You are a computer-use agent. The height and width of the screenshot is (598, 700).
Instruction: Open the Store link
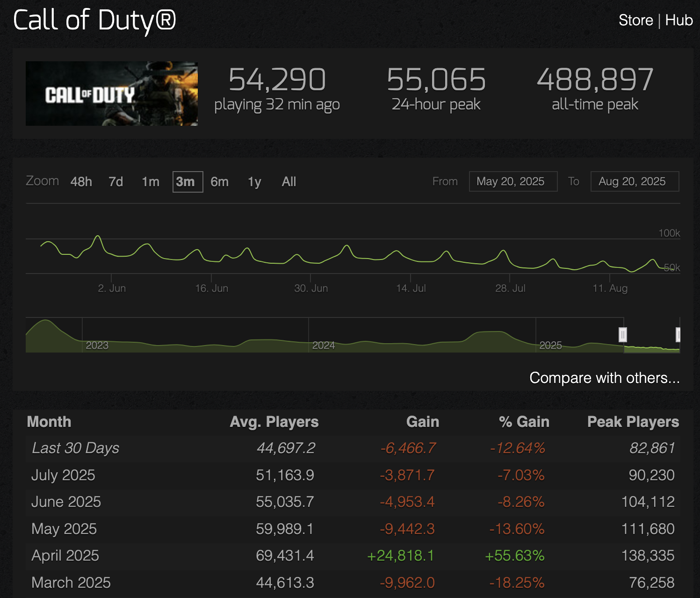[x=635, y=20]
